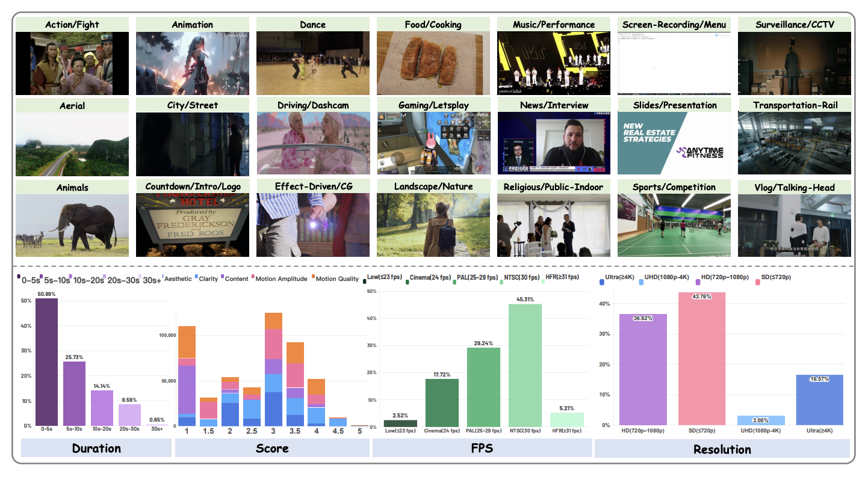
Task: Click the Cinema(24 fps) legend swatch
Action: (x=408, y=277)
